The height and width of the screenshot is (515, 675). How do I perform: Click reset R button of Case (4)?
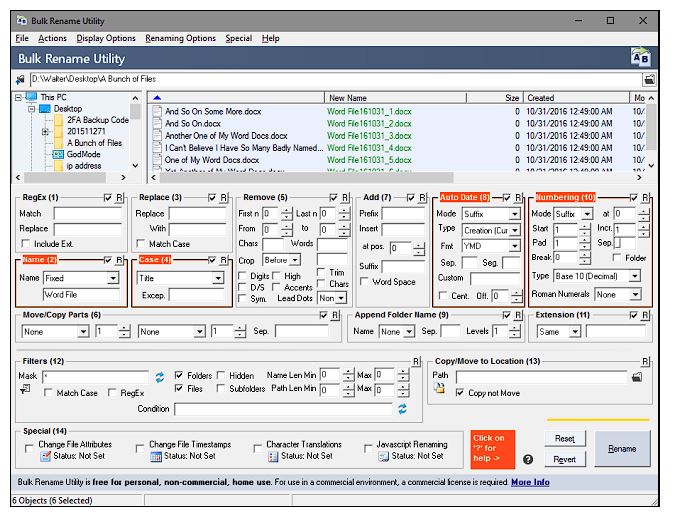[223, 260]
